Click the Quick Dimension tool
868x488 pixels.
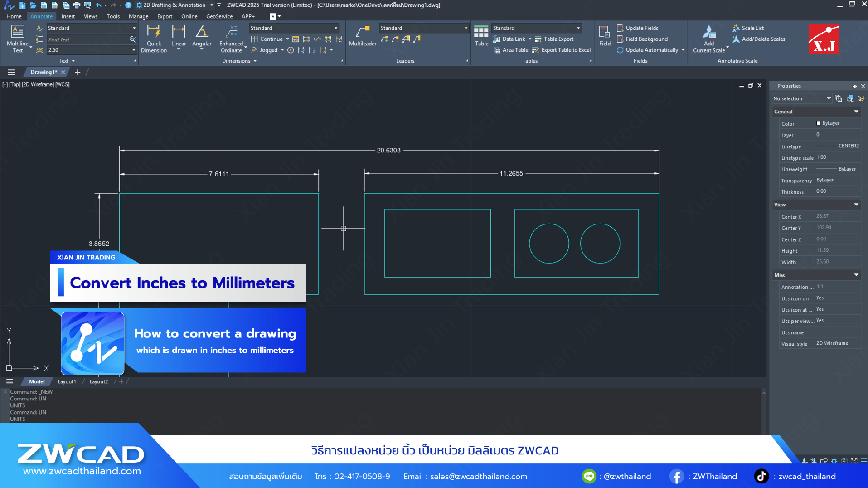[154, 39]
